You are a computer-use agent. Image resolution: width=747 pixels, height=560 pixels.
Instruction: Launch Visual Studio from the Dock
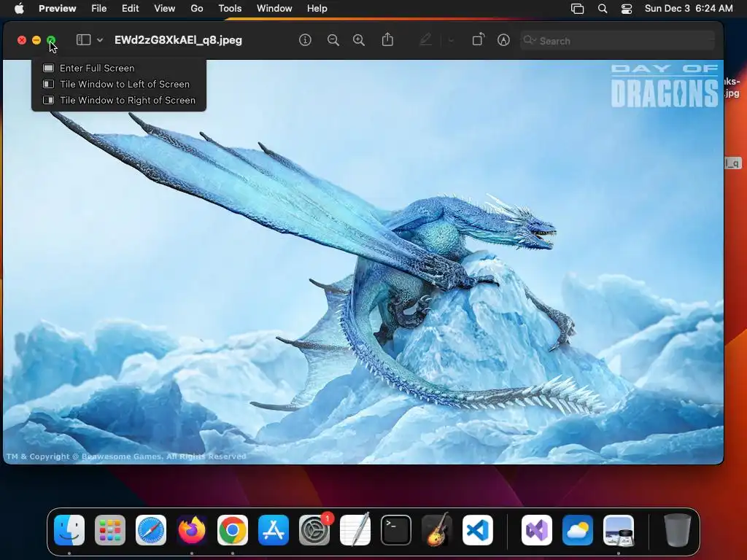[x=537, y=530]
